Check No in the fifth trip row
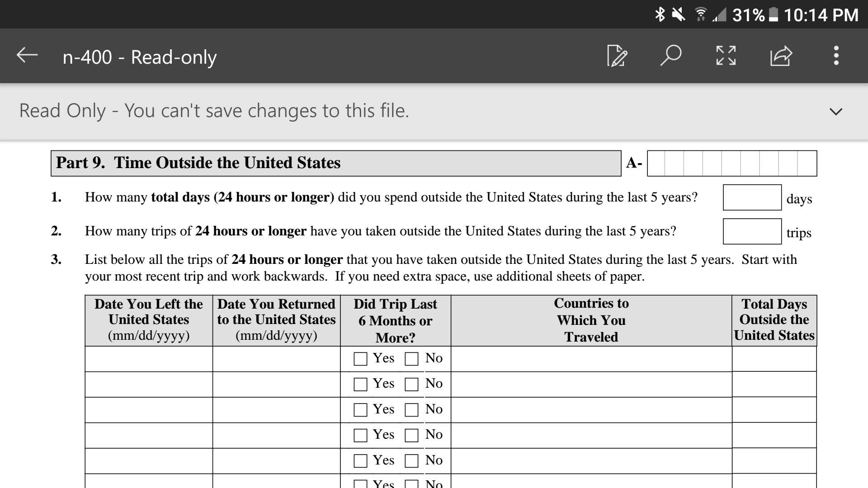 tap(411, 461)
